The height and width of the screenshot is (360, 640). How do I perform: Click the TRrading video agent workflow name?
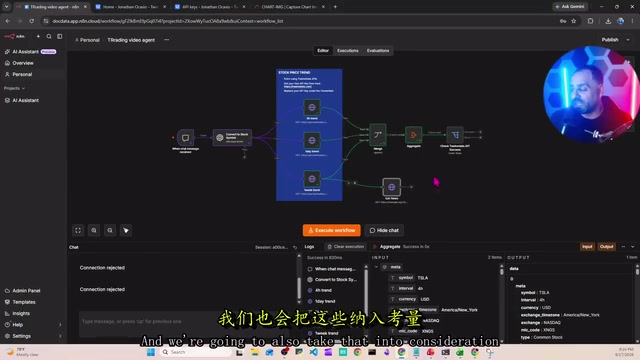131,40
